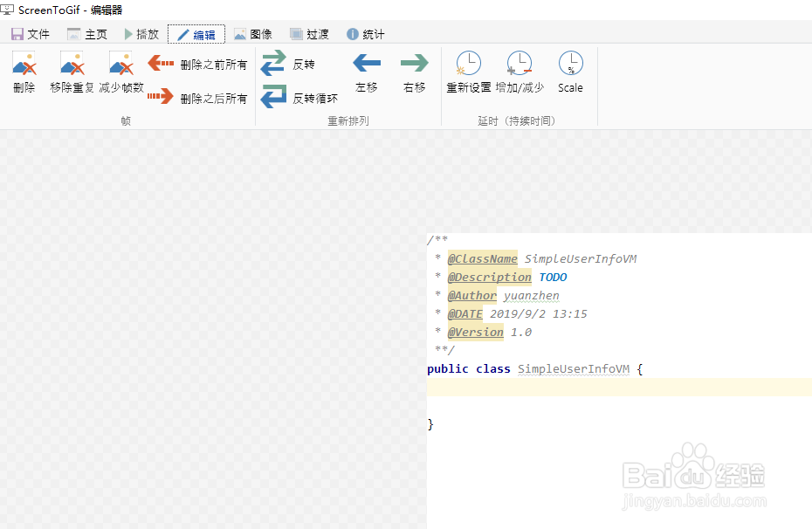Switch to the 主页 tab
812x529 pixels.
pos(87,33)
